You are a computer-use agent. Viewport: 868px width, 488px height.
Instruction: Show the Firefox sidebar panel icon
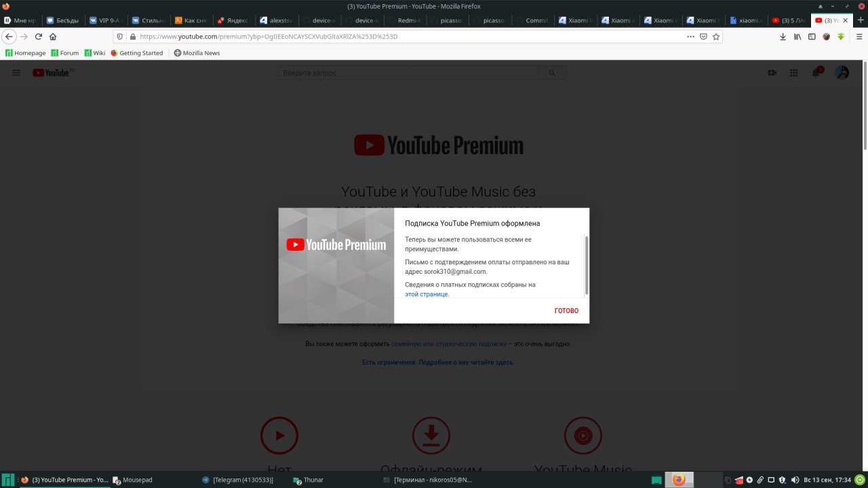[x=812, y=37]
